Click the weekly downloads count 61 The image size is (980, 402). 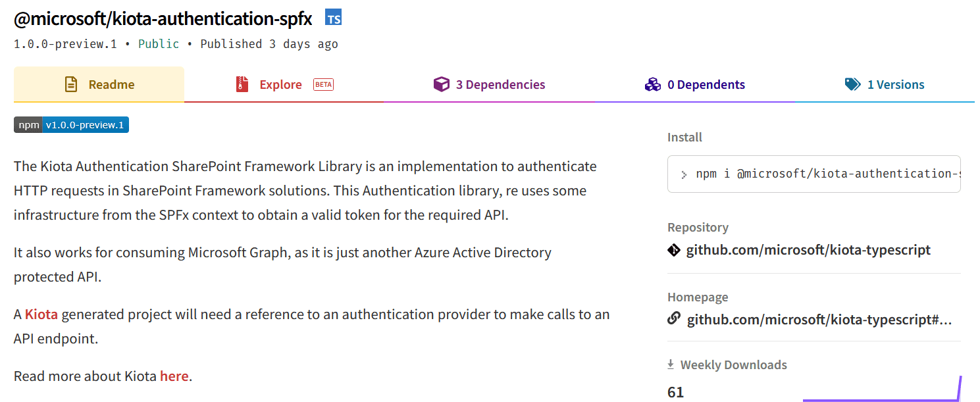pyautogui.click(x=676, y=393)
